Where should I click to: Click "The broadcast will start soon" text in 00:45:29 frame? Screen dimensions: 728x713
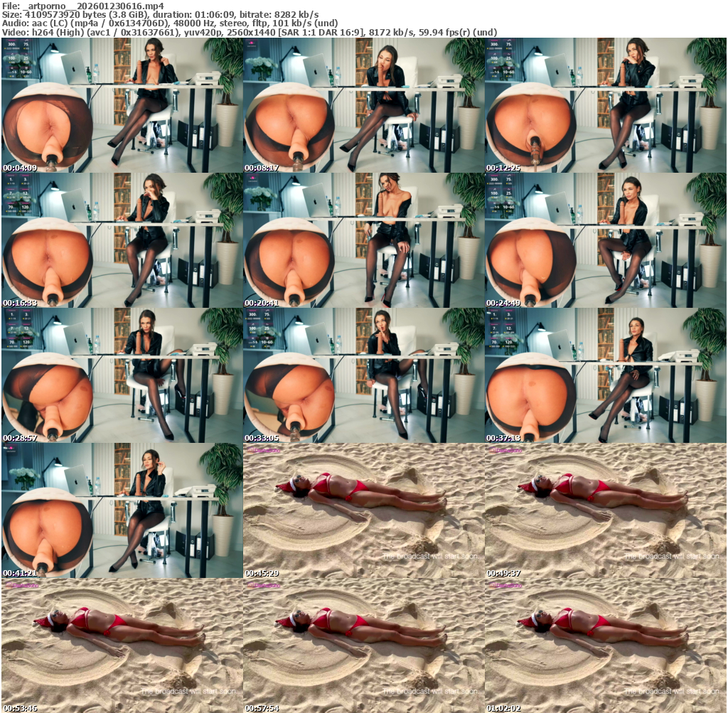click(429, 556)
